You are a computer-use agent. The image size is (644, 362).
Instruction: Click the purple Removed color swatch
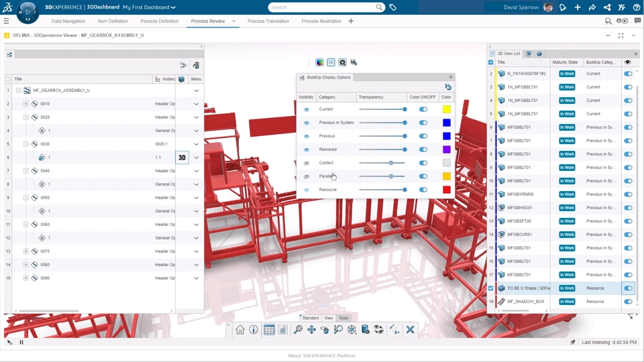447,149
